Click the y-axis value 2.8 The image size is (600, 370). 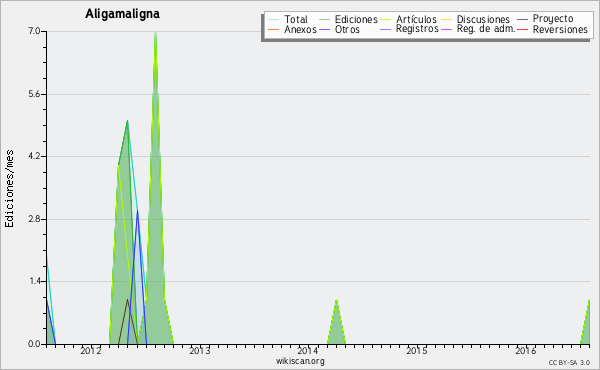click(34, 219)
